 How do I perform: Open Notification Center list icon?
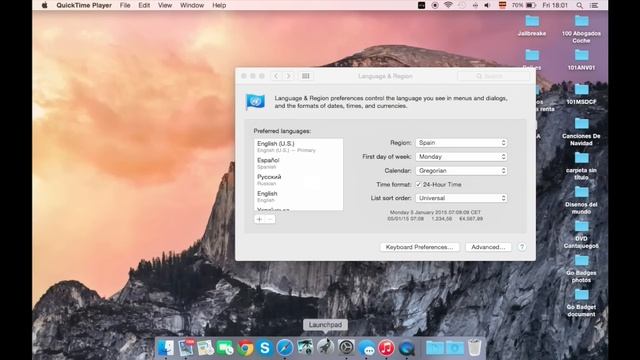[594, 5]
